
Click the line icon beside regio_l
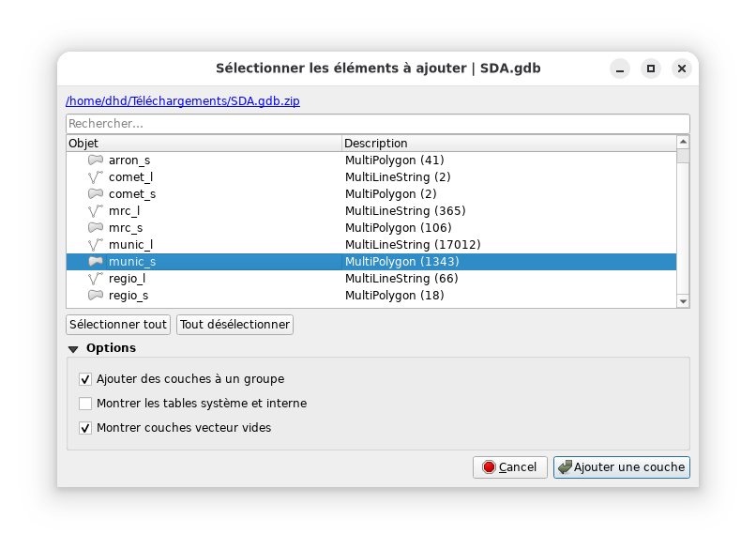(95, 279)
